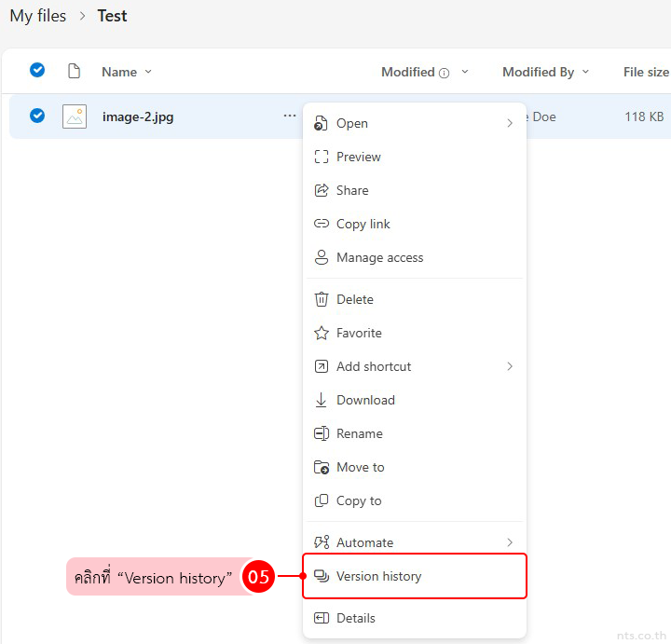This screenshot has height=644, width=671.
Task: Click the Favorite star icon
Action: [x=322, y=333]
